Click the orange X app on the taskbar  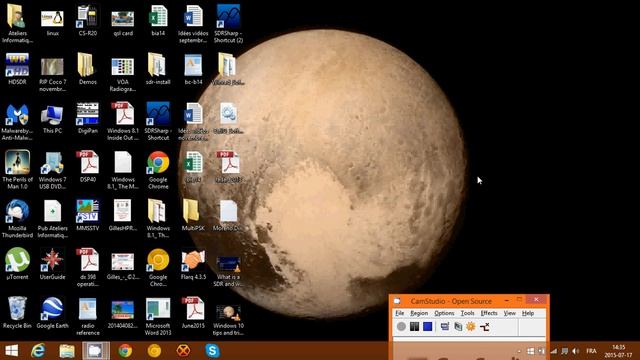pyautogui.click(x=183, y=351)
